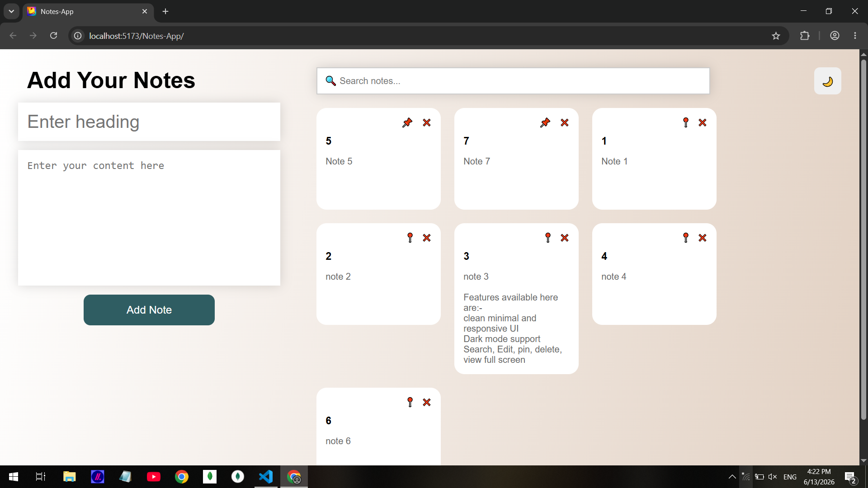This screenshot has width=868, height=488.
Task: Open a new browser tab
Action: [x=165, y=11]
